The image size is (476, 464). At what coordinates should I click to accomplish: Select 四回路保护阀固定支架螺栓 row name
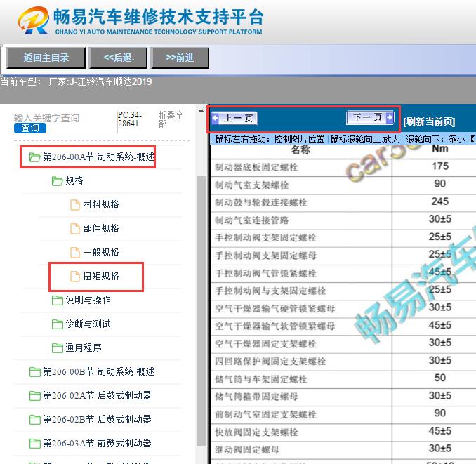[x=270, y=362]
